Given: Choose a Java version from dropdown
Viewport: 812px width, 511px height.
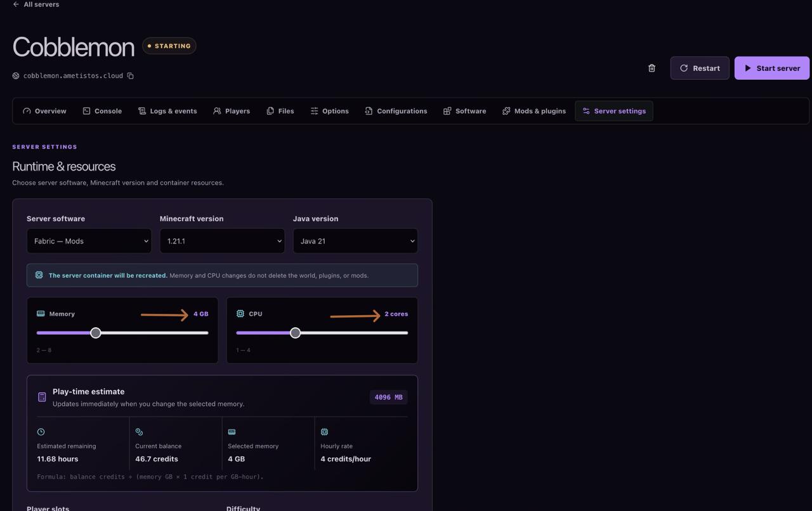Looking at the screenshot, I should [355, 241].
